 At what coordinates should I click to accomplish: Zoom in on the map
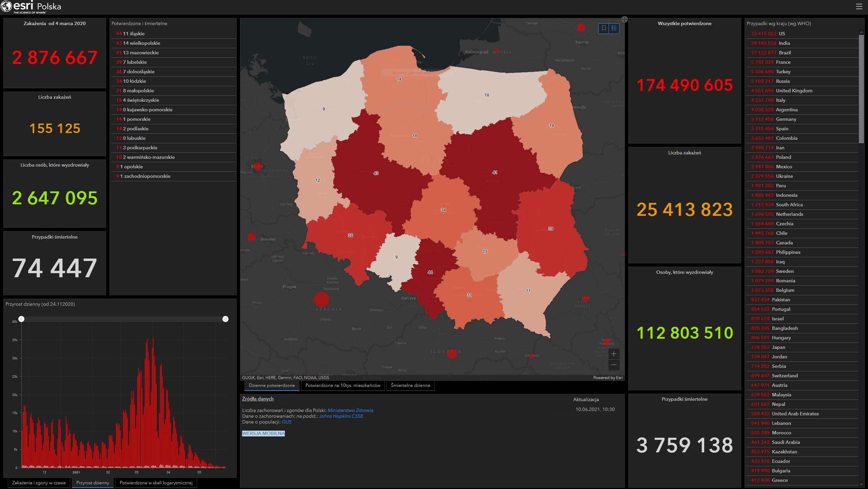(614, 354)
